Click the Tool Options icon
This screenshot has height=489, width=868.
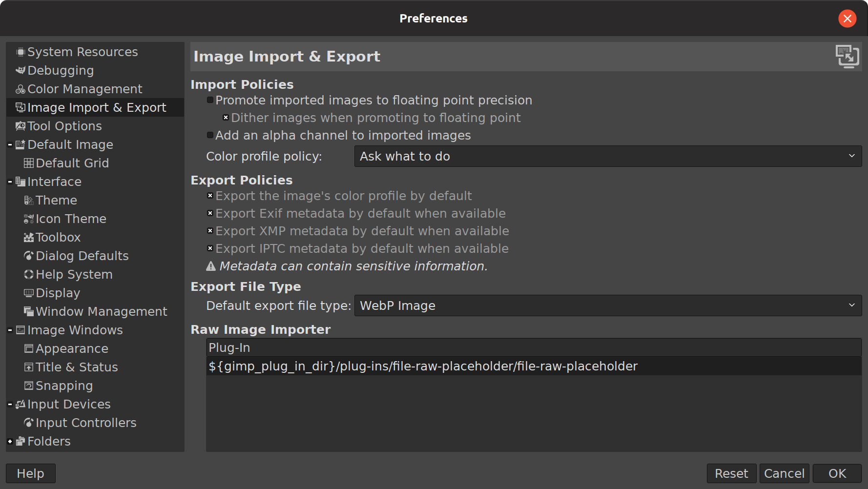[21, 126]
